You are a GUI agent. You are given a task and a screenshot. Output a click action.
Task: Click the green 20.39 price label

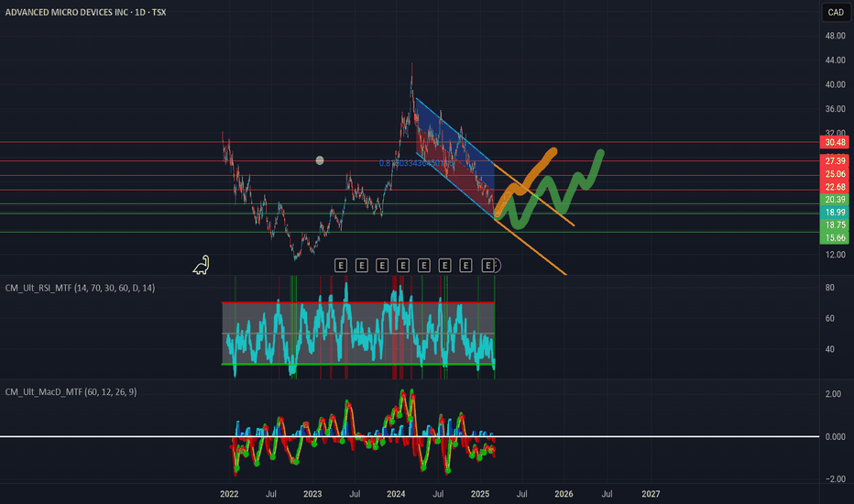pos(835,200)
